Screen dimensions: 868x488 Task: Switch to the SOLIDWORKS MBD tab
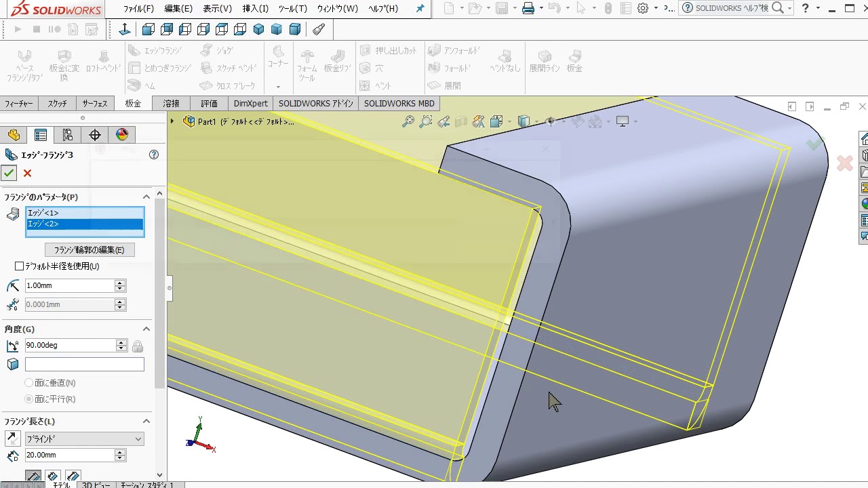tap(399, 104)
